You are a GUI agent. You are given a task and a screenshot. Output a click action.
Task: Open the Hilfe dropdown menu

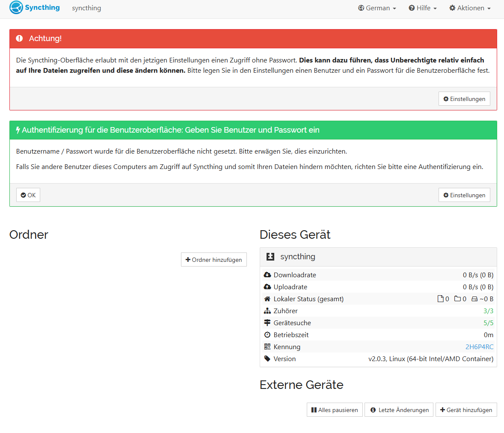pos(423,8)
